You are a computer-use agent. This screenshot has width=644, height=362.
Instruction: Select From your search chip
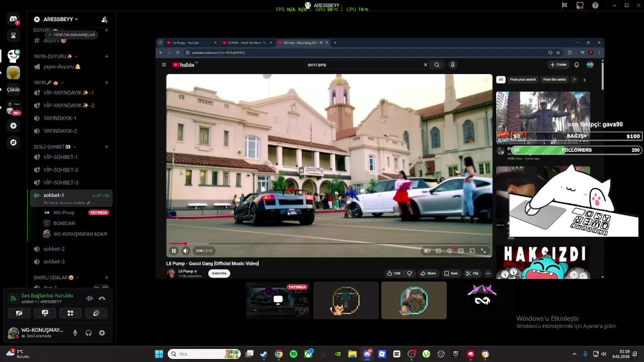[523, 79]
